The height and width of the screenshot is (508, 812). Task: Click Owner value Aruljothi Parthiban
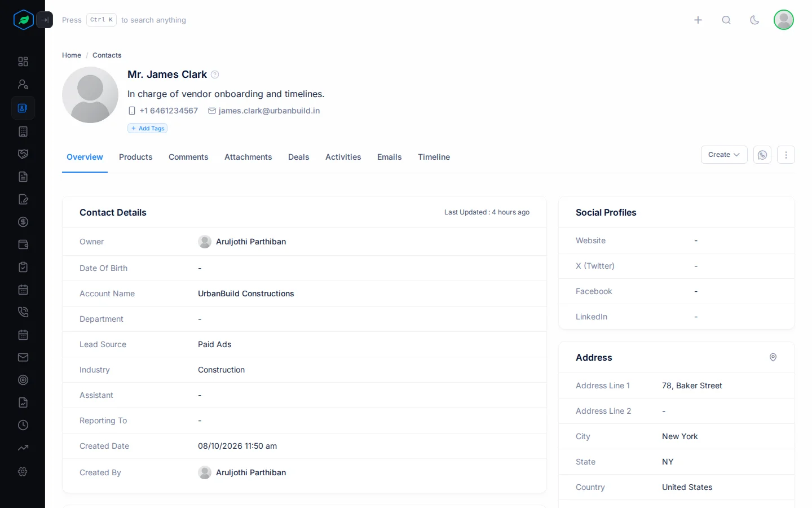pos(251,242)
